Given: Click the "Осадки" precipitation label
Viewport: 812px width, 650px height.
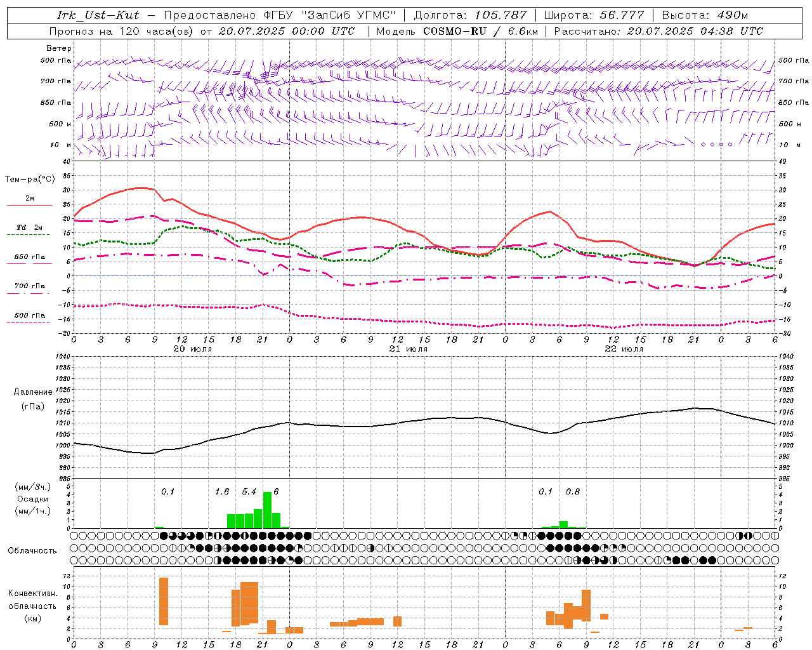Looking at the screenshot, I should [33, 499].
